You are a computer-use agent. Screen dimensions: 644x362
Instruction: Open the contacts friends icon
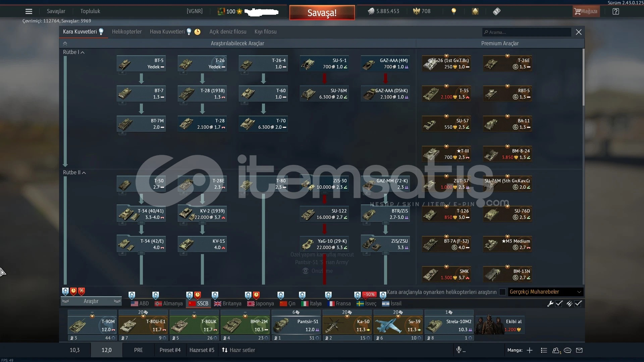pos(556,350)
